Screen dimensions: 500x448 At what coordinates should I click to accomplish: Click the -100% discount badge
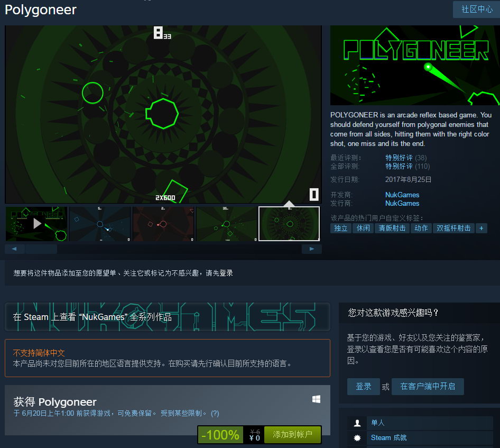point(220,435)
